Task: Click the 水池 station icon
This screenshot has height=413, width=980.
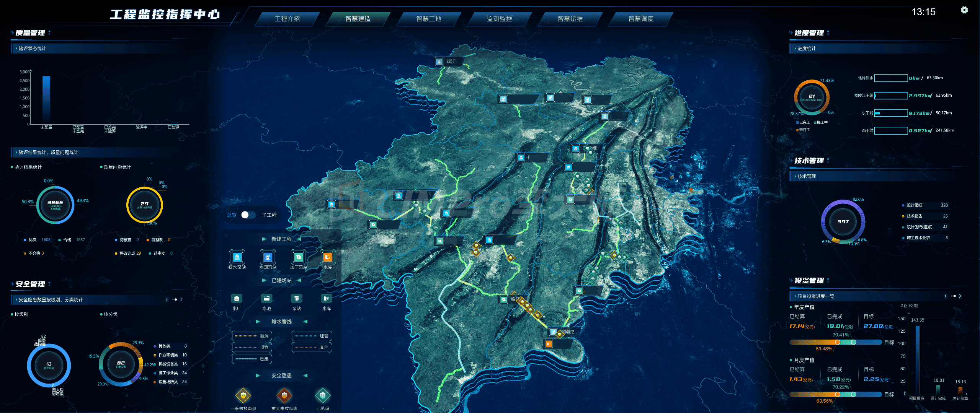Action: pos(266,298)
